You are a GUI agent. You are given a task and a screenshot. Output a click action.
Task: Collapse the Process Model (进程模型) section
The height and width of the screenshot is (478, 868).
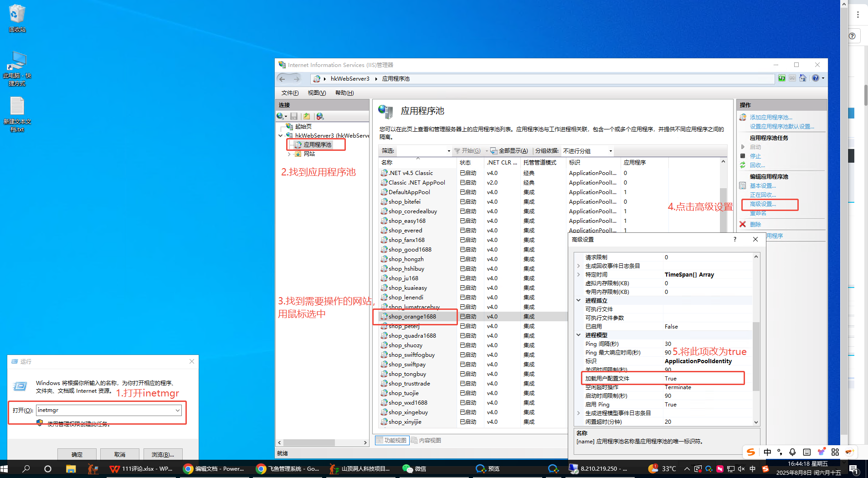pos(579,335)
